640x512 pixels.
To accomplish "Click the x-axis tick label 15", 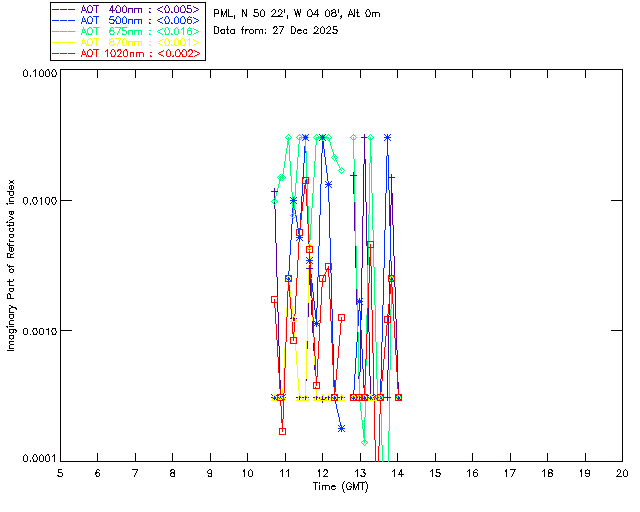I will pos(435,473).
